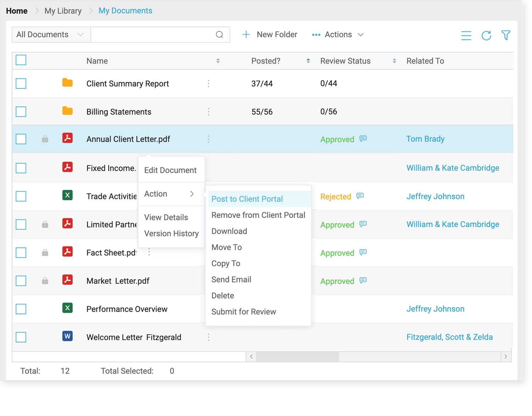Check the Fact Sheet row checkbox
The height and width of the screenshot is (416, 532).
click(21, 252)
